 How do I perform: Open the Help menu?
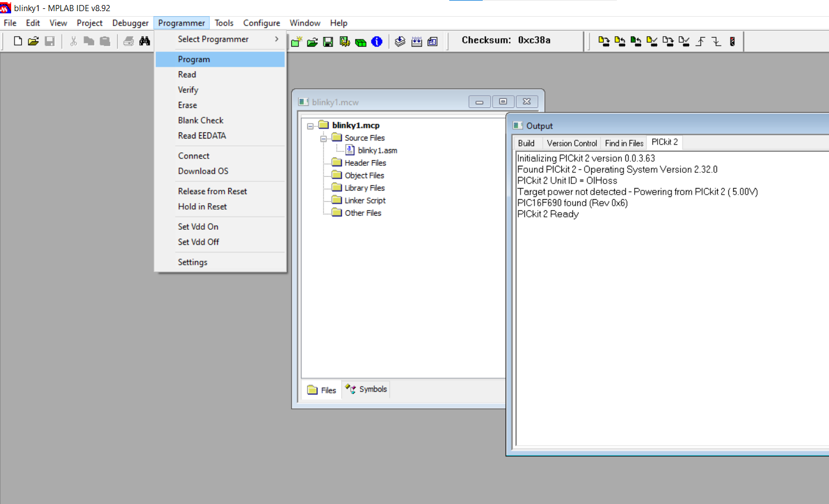click(339, 23)
